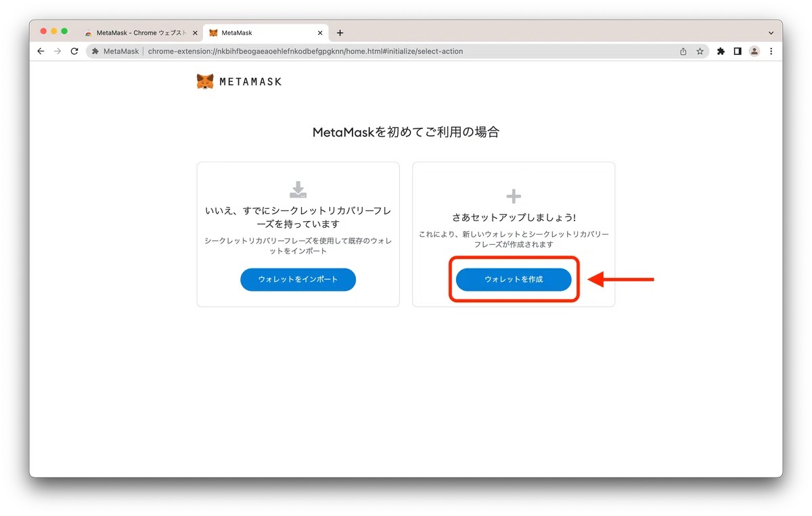812x516 pixels.
Task: Bookmark this page with the star icon
Action: coord(700,51)
